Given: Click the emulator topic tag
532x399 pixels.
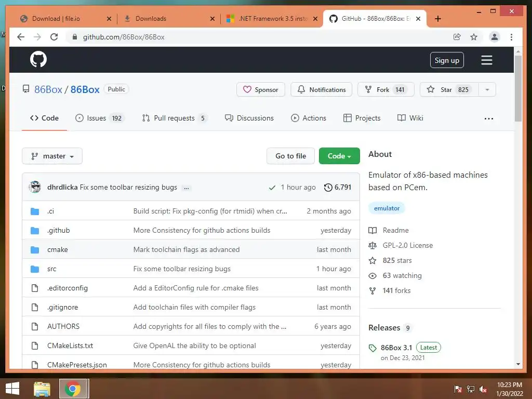Looking at the screenshot, I should [x=387, y=208].
